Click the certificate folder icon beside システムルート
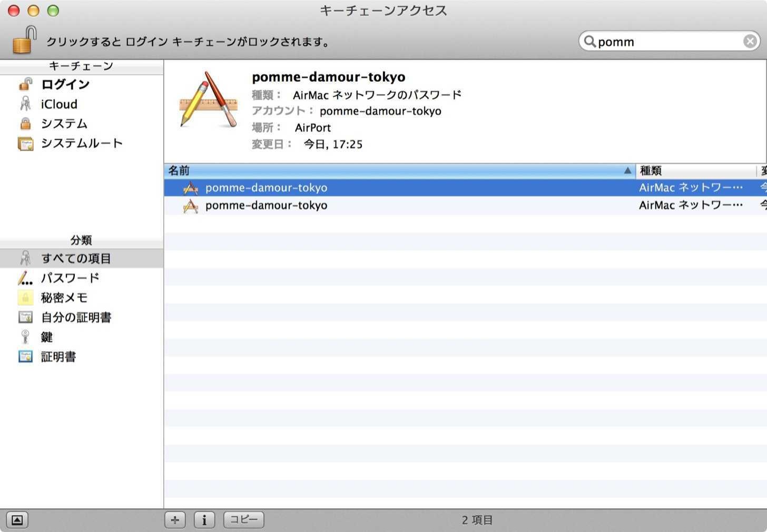Image resolution: width=767 pixels, height=532 pixels. click(25, 143)
